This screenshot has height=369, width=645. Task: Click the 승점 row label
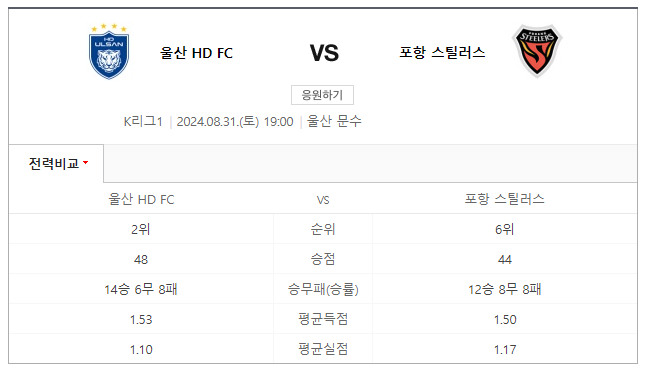coord(323,259)
